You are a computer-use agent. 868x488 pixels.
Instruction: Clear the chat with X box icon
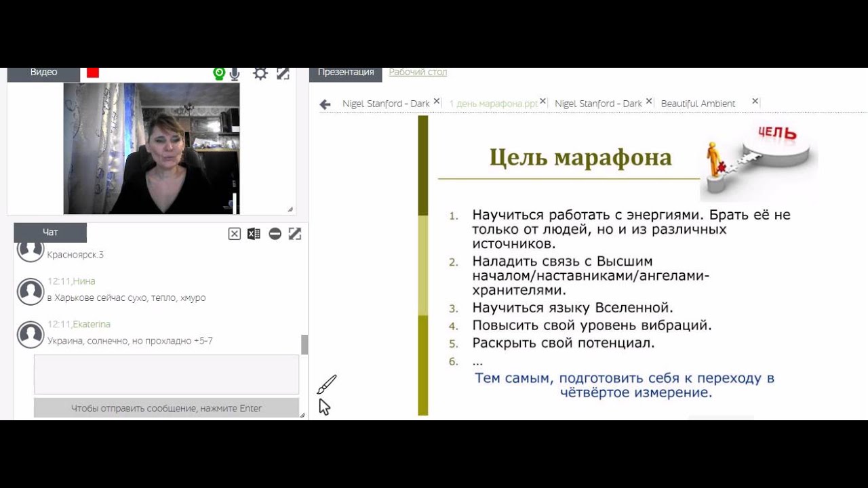click(235, 234)
